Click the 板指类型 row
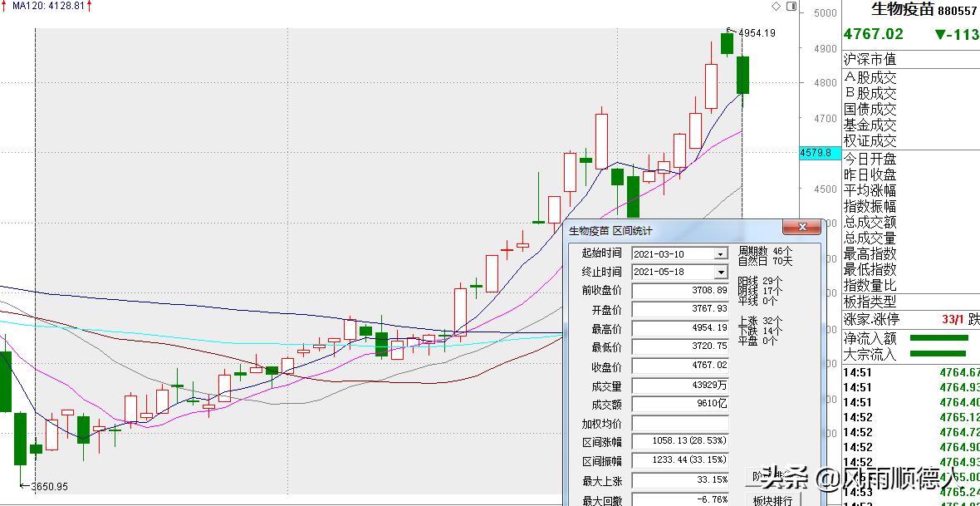 (911, 302)
